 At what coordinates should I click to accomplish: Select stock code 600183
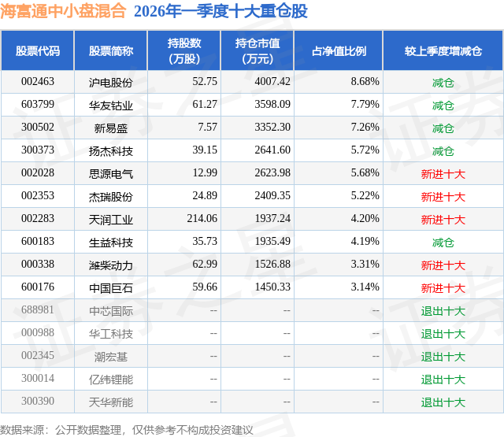(x=38, y=241)
